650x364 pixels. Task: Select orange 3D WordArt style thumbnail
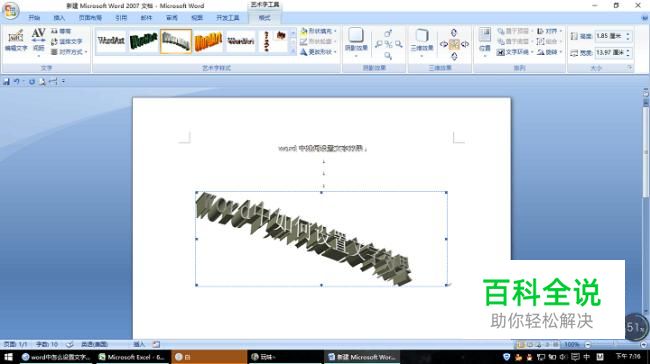pyautogui.click(x=209, y=41)
